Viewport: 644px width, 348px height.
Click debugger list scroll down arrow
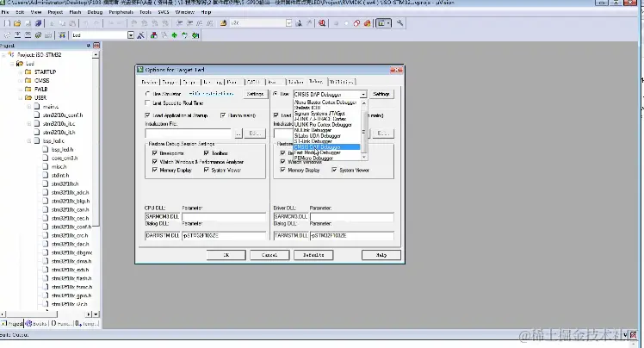pos(363,158)
